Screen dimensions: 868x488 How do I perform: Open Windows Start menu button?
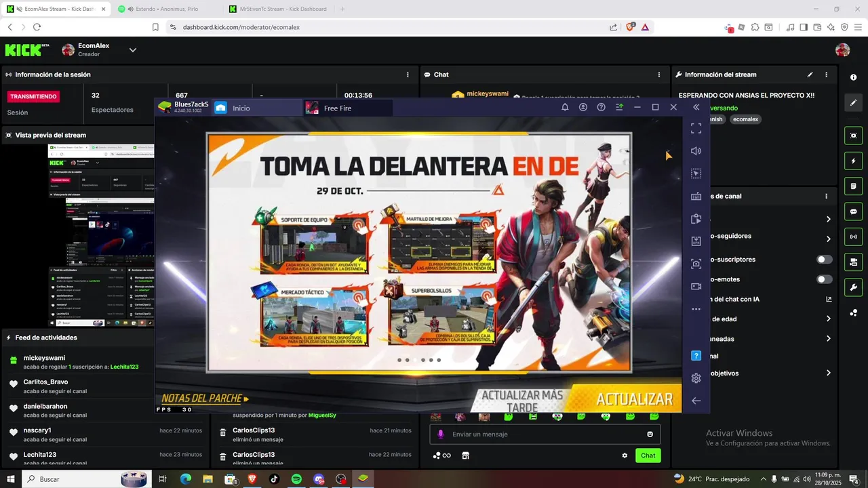pos(10,479)
